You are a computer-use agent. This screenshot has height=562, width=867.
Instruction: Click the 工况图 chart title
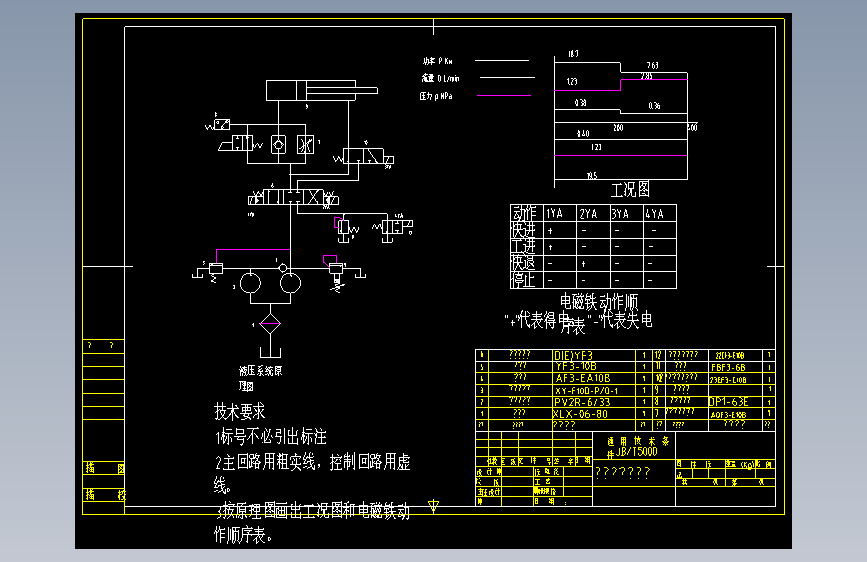tap(630, 189)
